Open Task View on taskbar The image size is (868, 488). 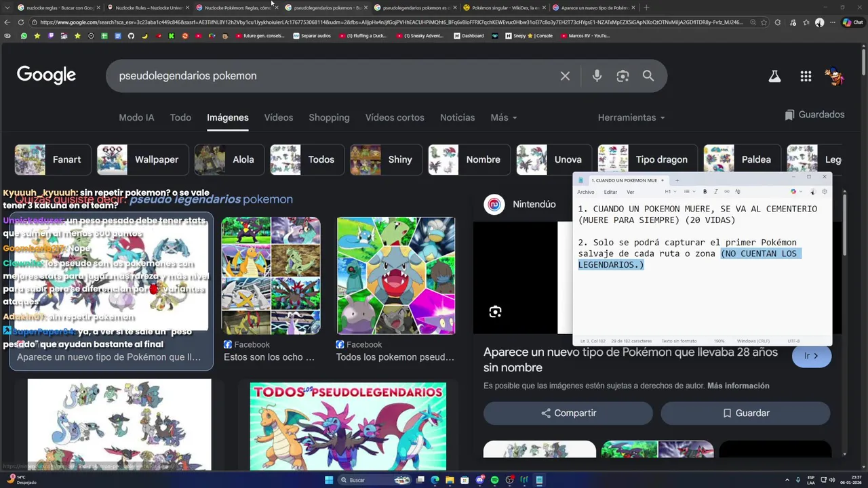(420, 480)
